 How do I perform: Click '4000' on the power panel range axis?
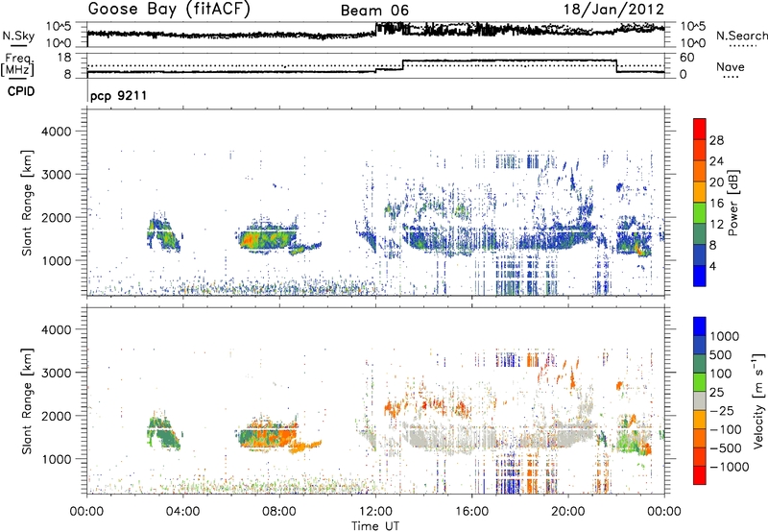pos(56,132)
